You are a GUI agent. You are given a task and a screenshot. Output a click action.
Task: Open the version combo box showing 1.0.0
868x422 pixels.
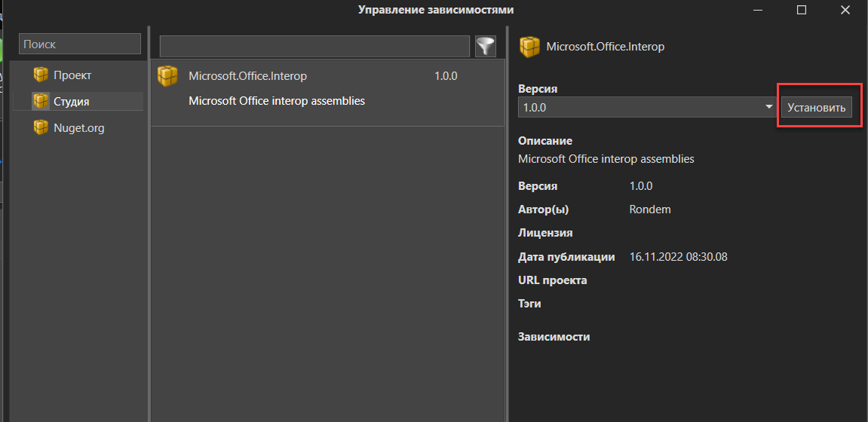coord(647,107)
